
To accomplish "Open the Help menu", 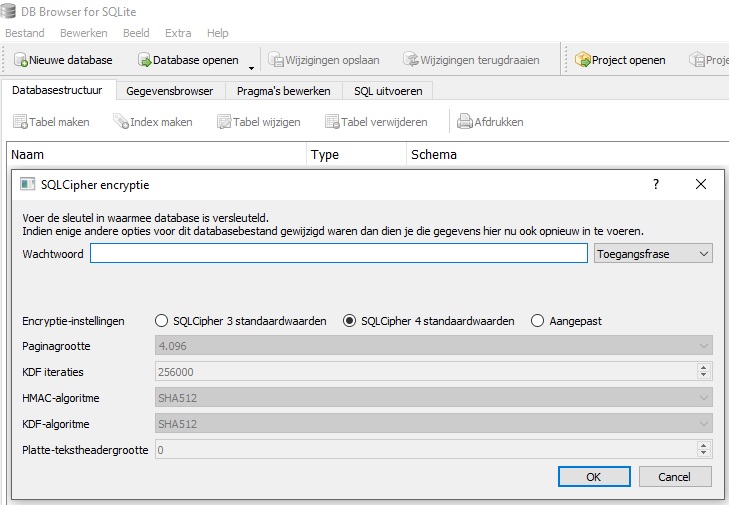I will coord(218,33).
